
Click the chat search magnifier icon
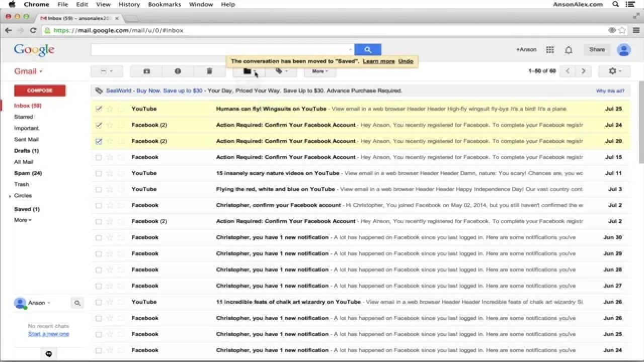[x=77, y=303]
